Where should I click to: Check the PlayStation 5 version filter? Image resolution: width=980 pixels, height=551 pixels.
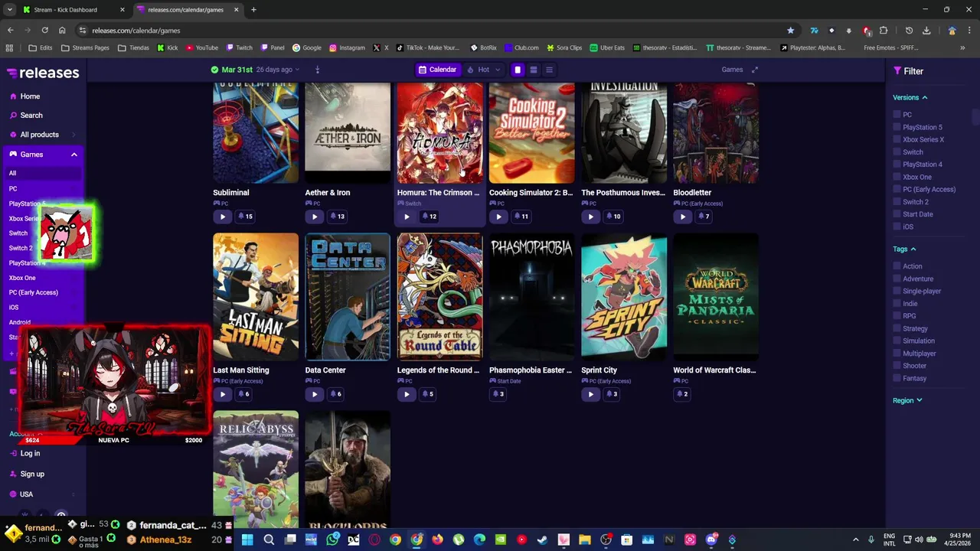coord(897,127)
